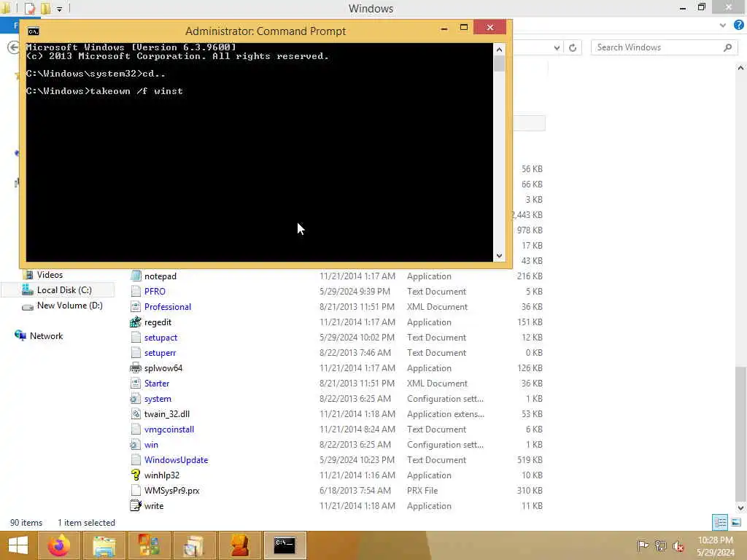Select the WindowsUpdate log file
Screen dimensions: 747x560
point(176,460)
